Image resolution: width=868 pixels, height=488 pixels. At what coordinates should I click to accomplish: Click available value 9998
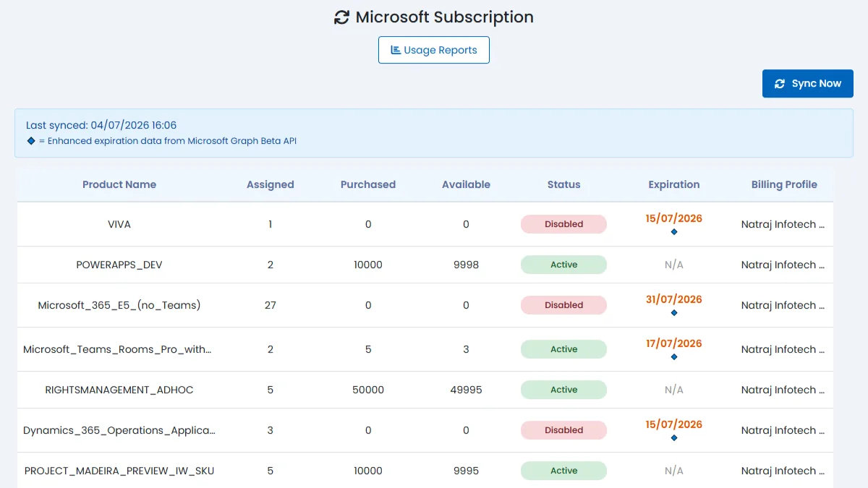(466, 265)
